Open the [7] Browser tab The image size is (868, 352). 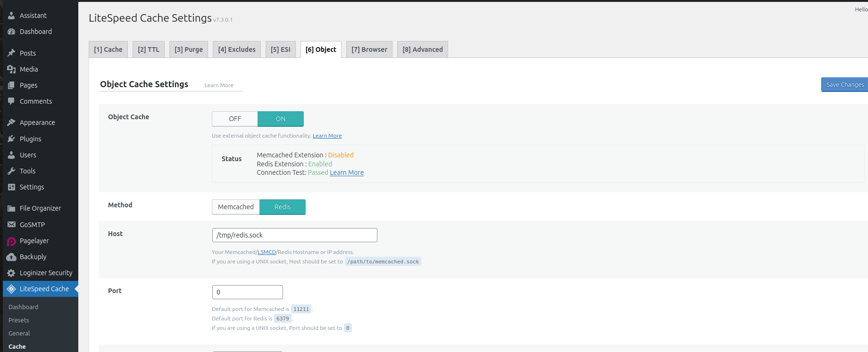pyautogui.click(x=369, y=49)
